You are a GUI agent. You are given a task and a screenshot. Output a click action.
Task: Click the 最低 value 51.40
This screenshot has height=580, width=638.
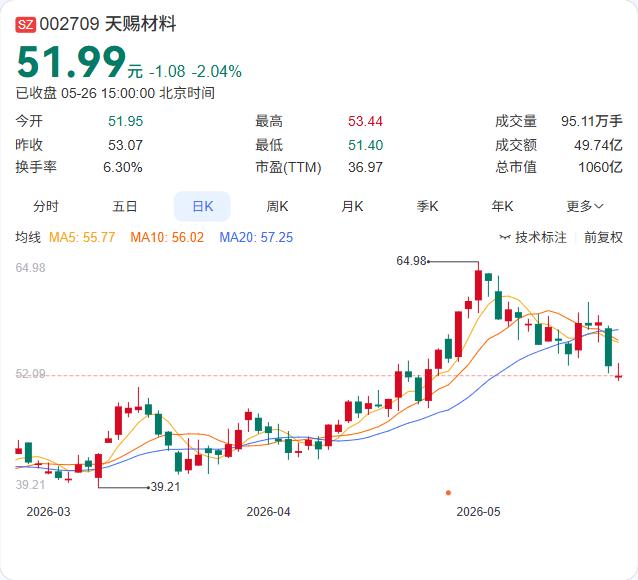tap(365, 145)
